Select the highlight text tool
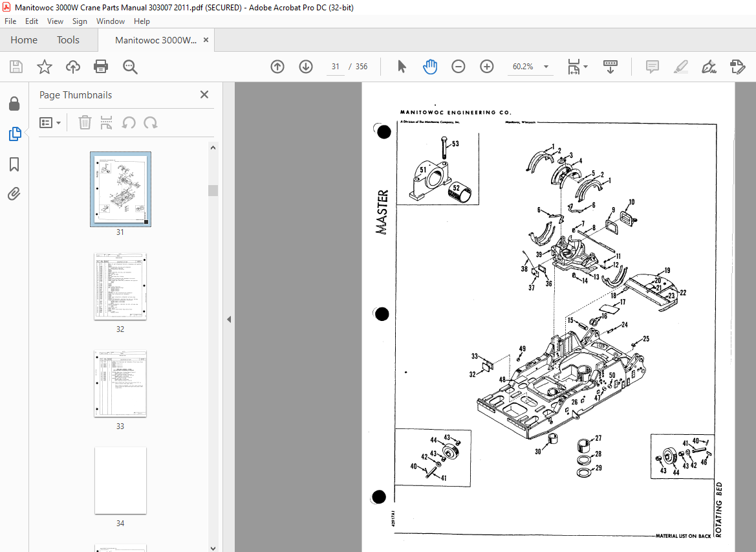756x552 pixels. click(680, 67)
